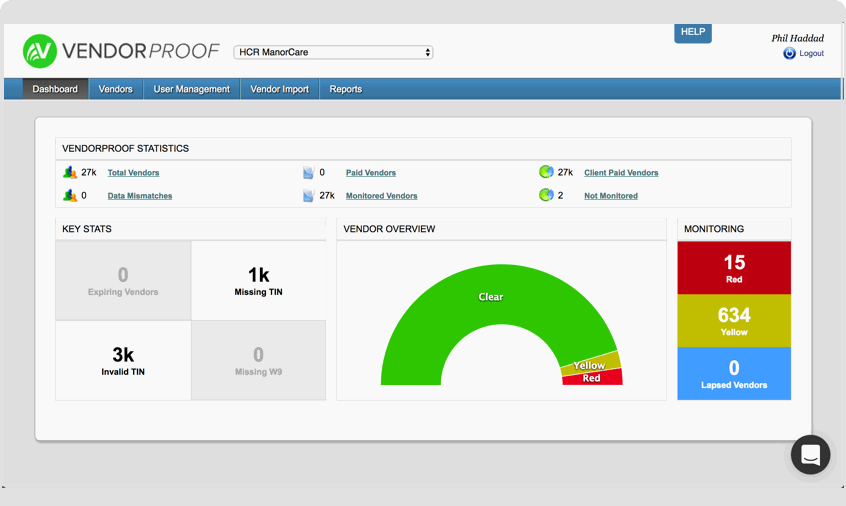Click the Not Monitored globe icon

(x=546, y=195)
